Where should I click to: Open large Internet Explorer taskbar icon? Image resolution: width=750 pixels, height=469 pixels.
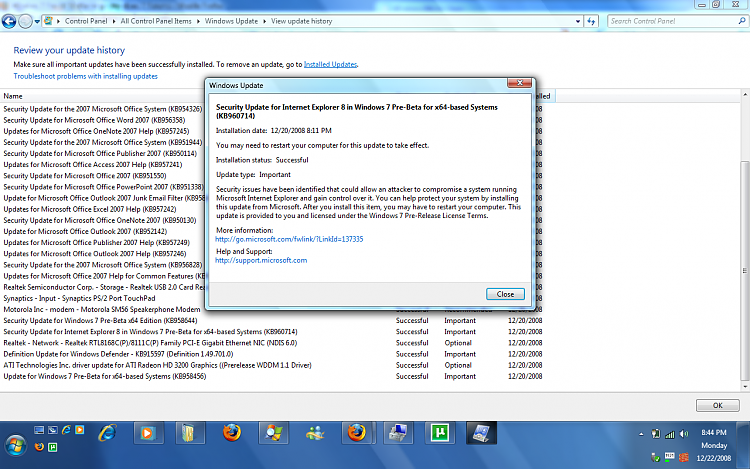107,433
